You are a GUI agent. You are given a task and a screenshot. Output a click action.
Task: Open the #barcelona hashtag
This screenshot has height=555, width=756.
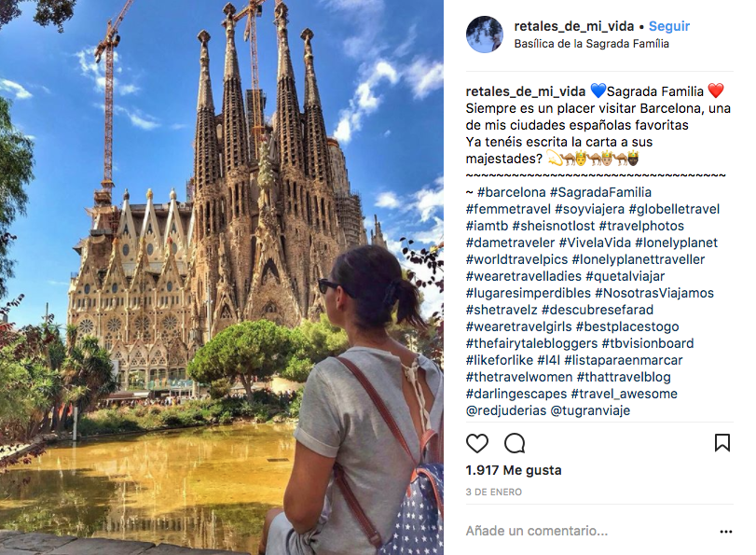click(x=511, y=192)
